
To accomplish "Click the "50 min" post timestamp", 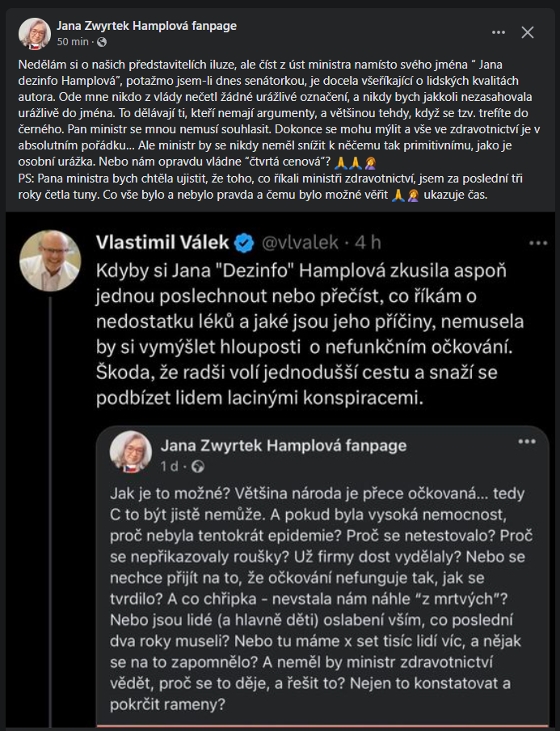I will 72,41.
